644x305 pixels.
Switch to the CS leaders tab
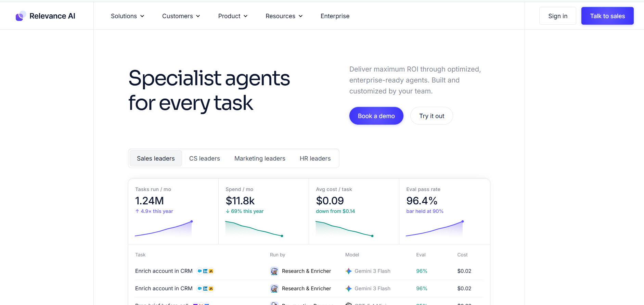(x=205, y=158)
